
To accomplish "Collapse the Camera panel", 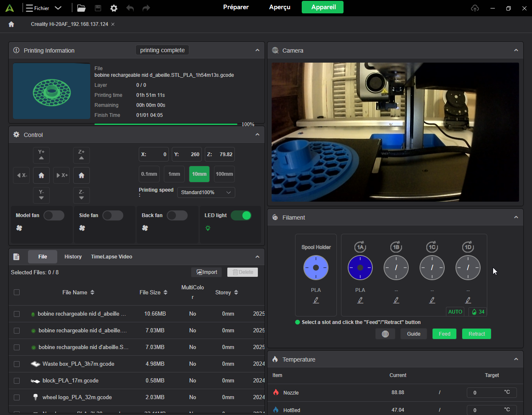I will point(516,51).
